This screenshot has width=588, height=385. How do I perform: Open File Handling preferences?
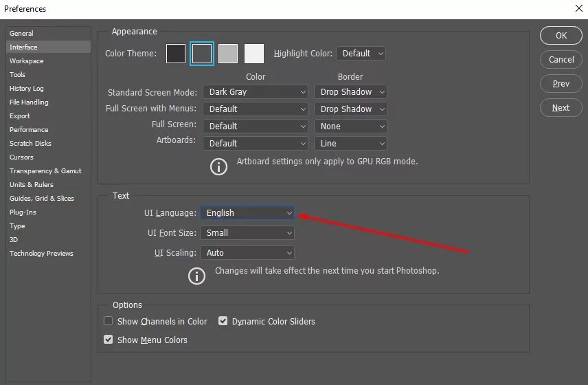(x=48, y=102)
